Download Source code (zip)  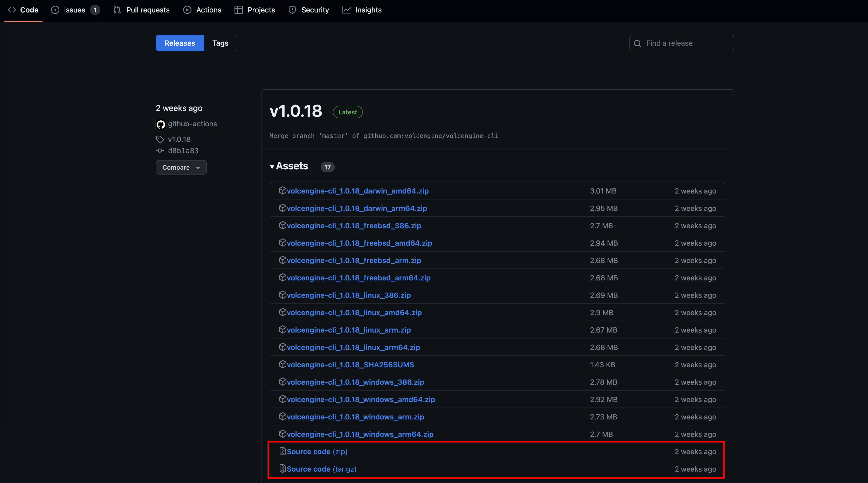pos(317,452)
